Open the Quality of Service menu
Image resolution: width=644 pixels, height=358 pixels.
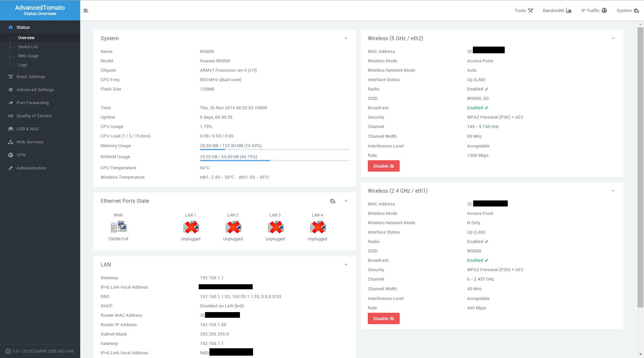[x=40, y=116]
